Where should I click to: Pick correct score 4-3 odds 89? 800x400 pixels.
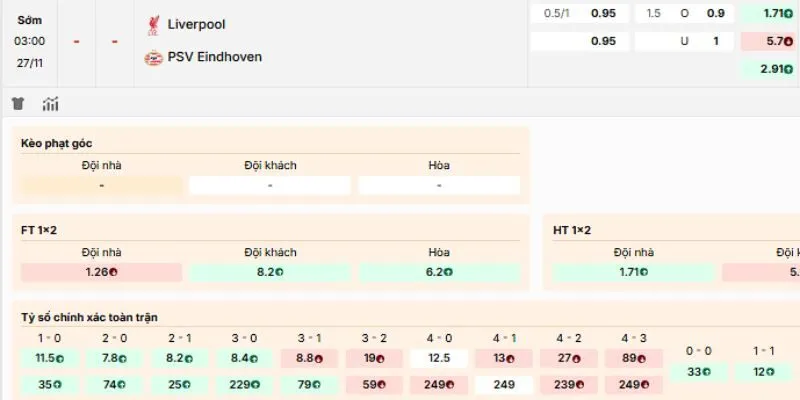click(634, 358)
